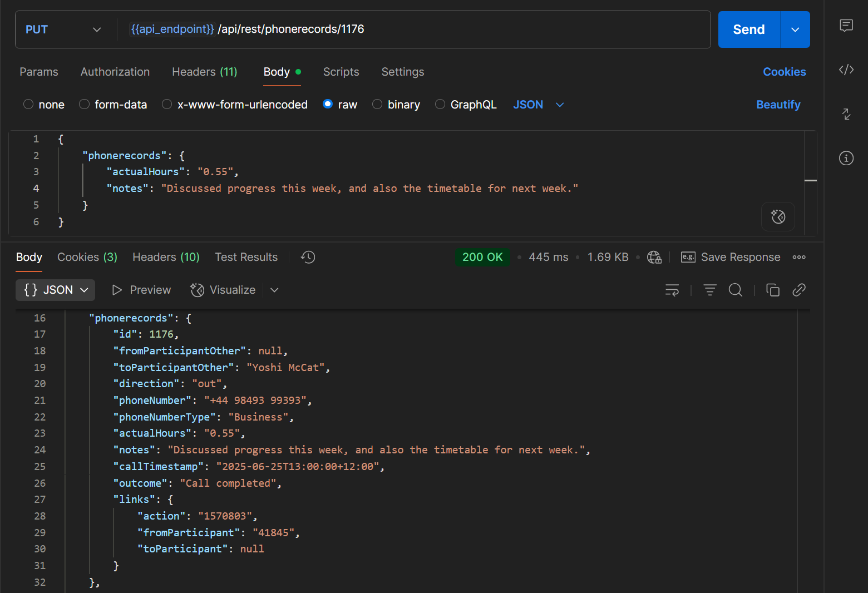Click the request editor minimap scrollbar
The image size is (868, 593).
(810, 183)
